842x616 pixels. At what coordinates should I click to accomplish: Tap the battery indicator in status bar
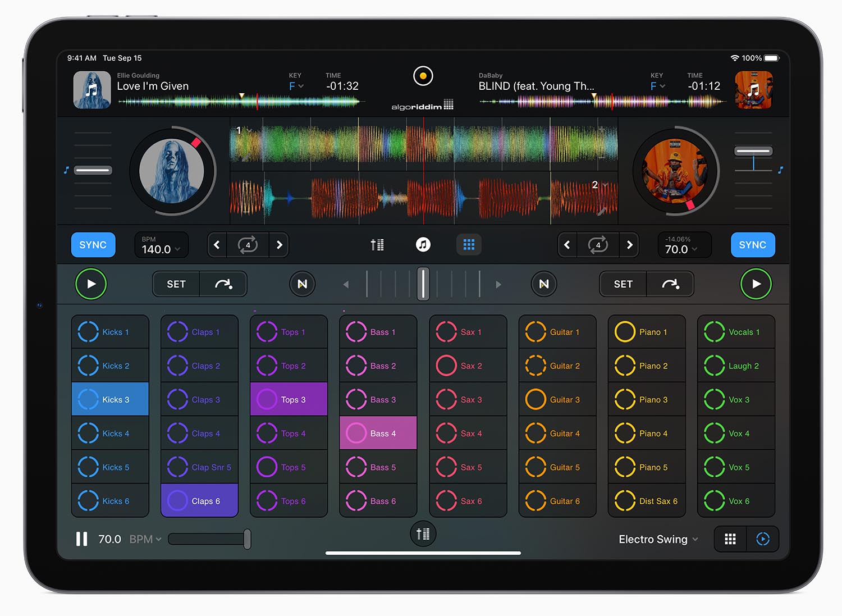(x=772, y=58)
